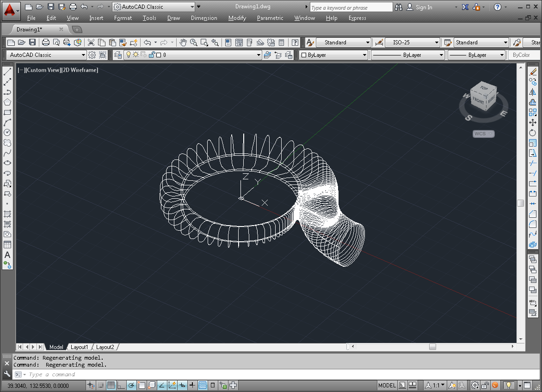The image size is (542, 392).
Task: Switch to the Layout2 tab
Action: 105,347
